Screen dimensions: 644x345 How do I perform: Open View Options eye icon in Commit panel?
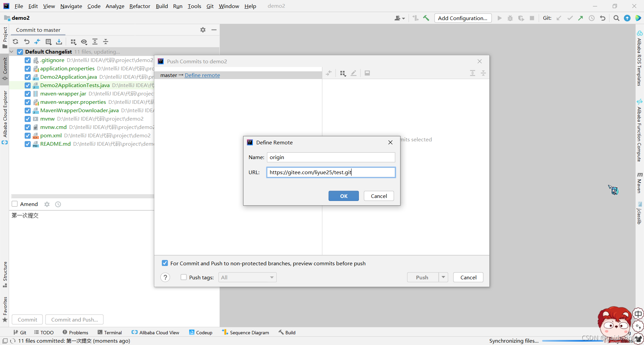coord(84,42)
